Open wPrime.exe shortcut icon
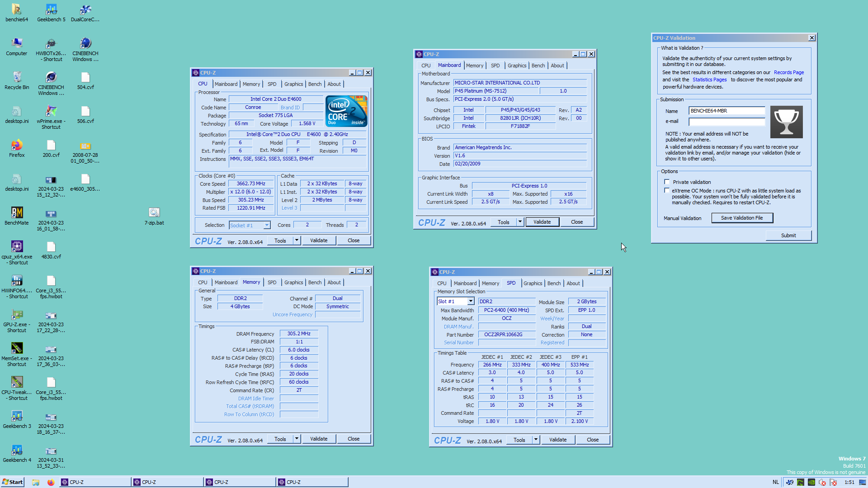The width and height of the screenshot is (868, 488). [x=51, y=117]
